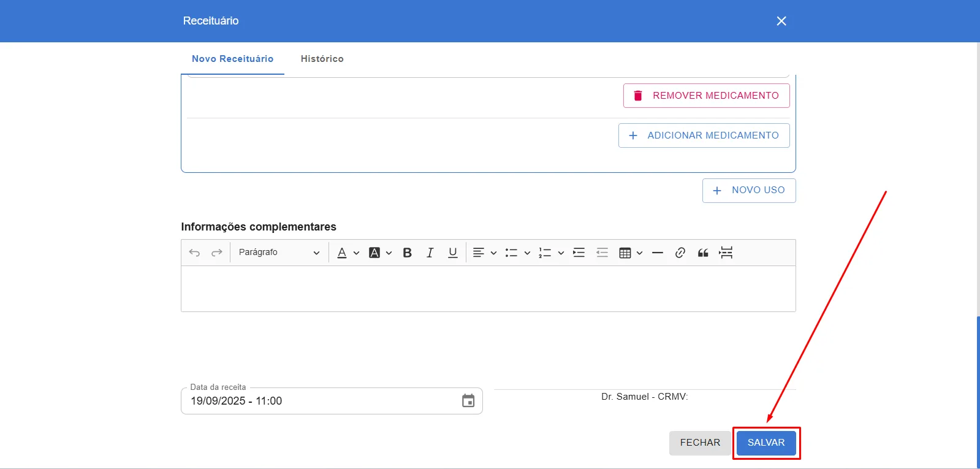The width and height of the screenshot is (980, 469).
Task: Click the Informações complementares text area
Action: click(488, 289)
